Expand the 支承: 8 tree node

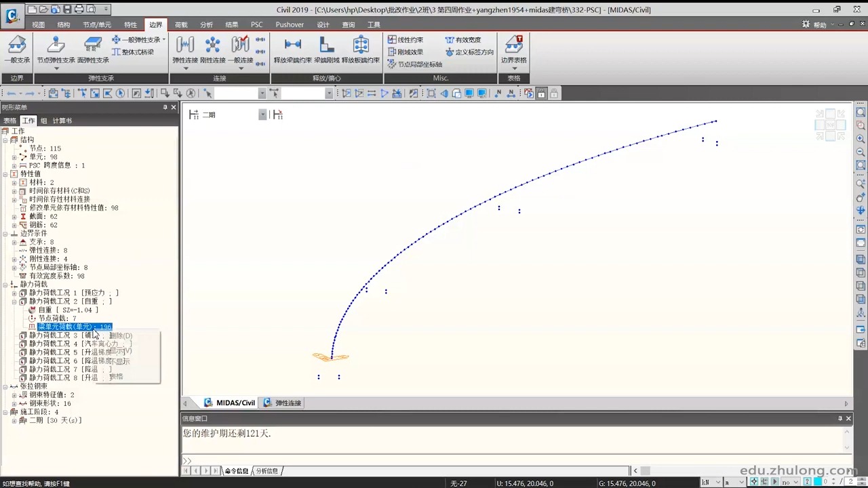tap(14, 242)
